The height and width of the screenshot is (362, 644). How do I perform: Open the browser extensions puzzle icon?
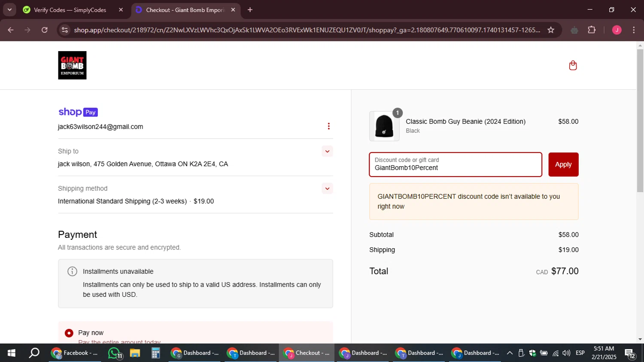pos(592,30)
